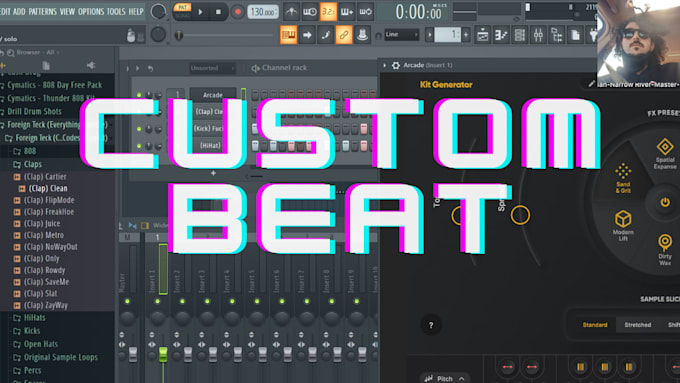Click the hat-shaped stamp icon

tap(363, 35)
